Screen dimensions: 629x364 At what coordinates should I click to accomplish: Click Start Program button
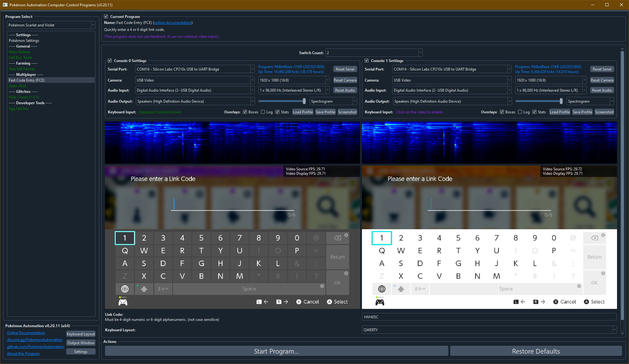click(276, 351)
